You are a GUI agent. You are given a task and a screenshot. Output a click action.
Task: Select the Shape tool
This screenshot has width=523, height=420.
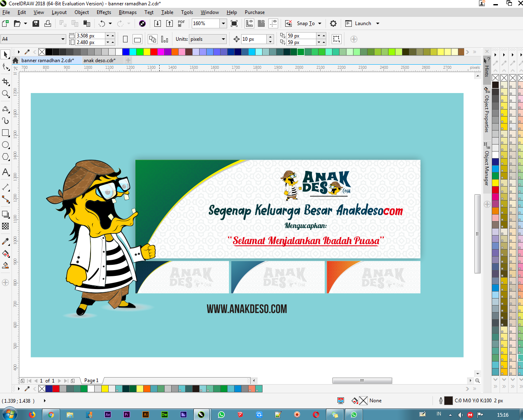5,67
